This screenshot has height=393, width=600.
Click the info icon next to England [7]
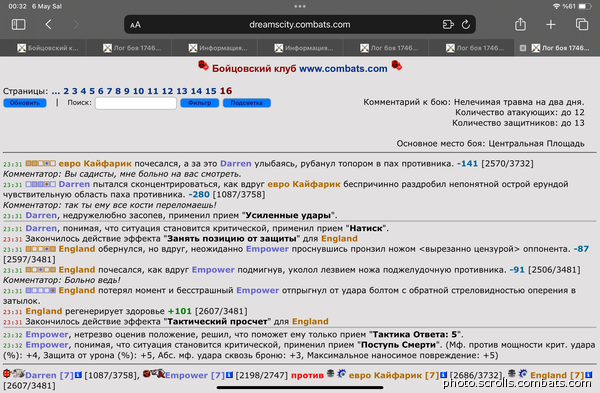tap(589, 375)
